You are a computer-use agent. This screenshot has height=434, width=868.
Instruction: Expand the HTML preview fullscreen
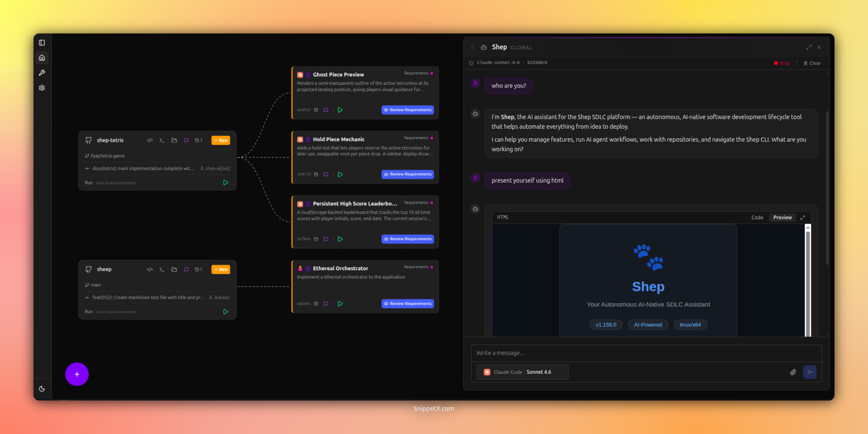click(803, 218)
